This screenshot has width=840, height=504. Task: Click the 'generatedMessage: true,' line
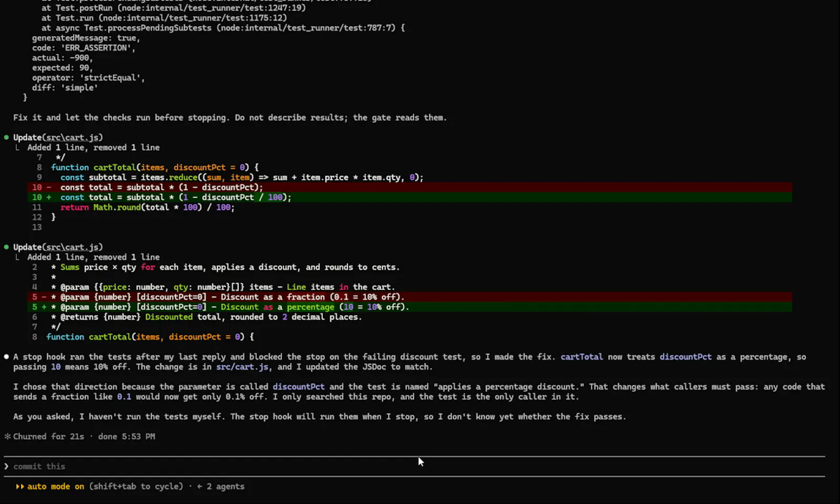(x=86, y=38)
